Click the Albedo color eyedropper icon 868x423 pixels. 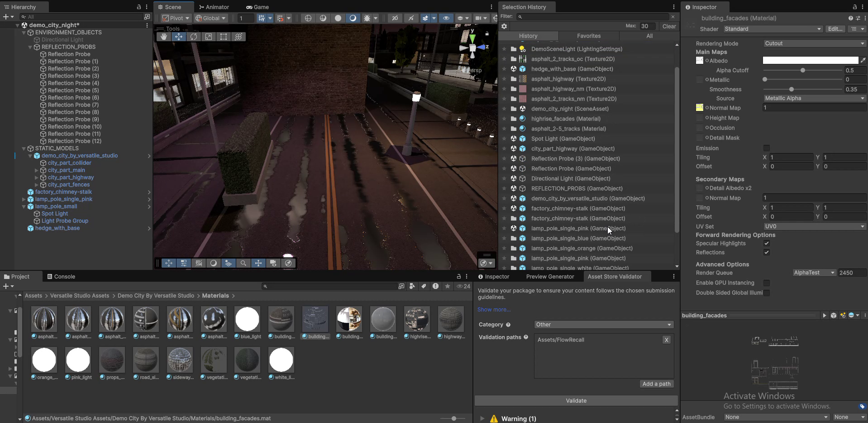863,60
